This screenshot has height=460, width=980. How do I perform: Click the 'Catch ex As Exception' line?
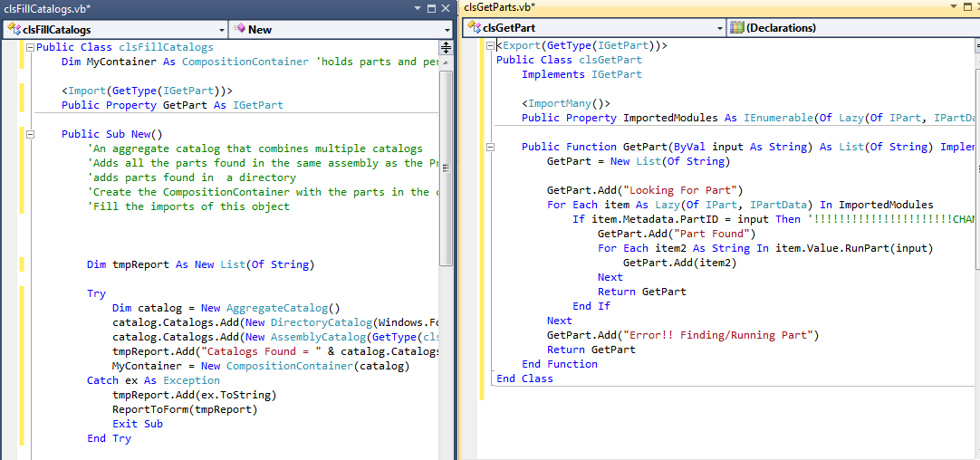[x=153, y=380]
